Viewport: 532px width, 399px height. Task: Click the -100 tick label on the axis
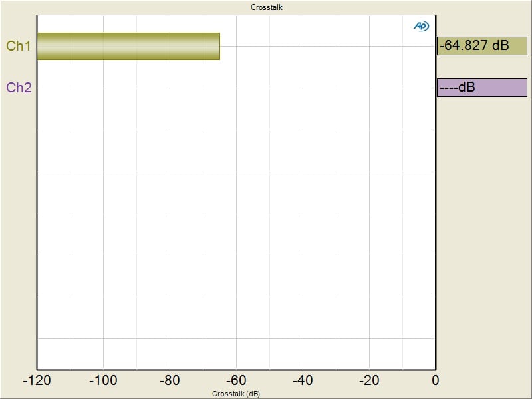coord(103,380)
